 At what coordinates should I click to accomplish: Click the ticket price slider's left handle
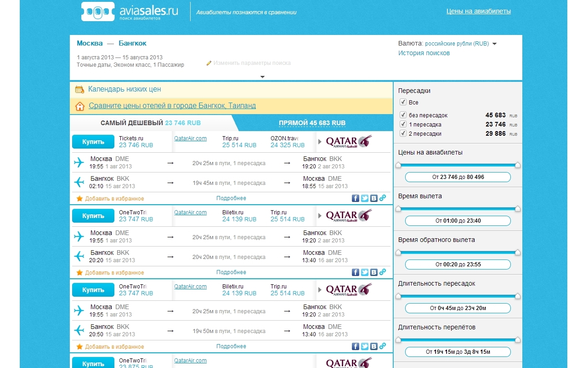[398, 165]
